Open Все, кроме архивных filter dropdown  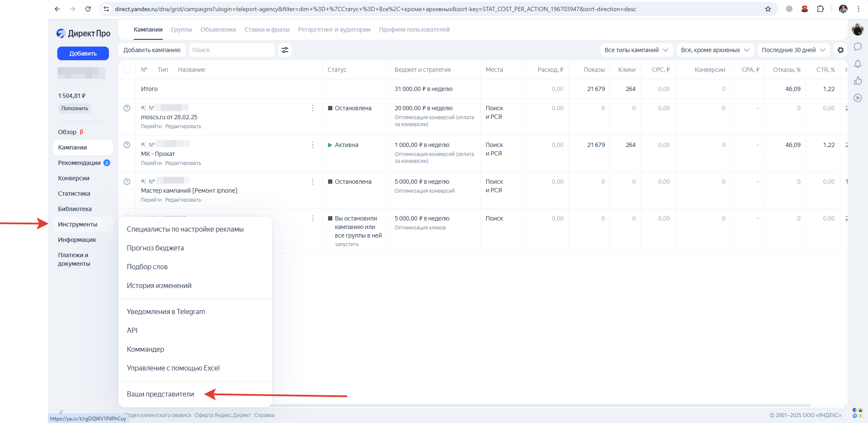716,50
